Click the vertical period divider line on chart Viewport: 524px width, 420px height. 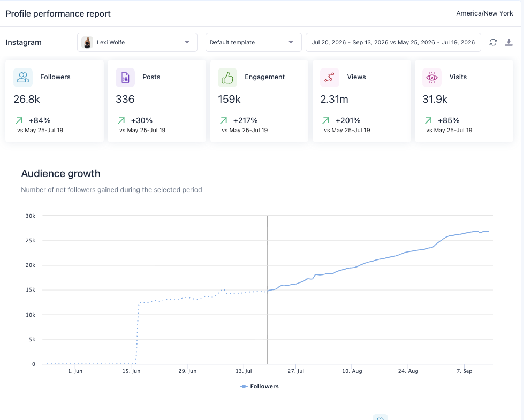pos(267,289)
